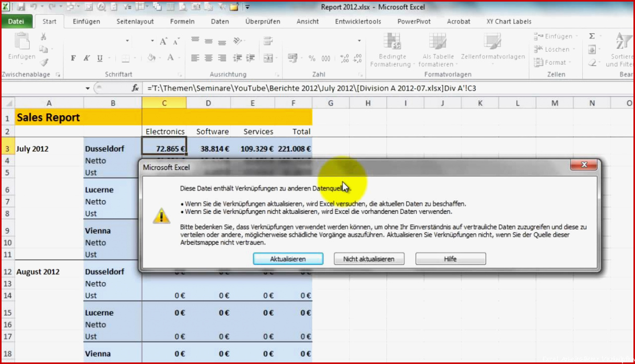Open the Format cells dropdown

570,63
